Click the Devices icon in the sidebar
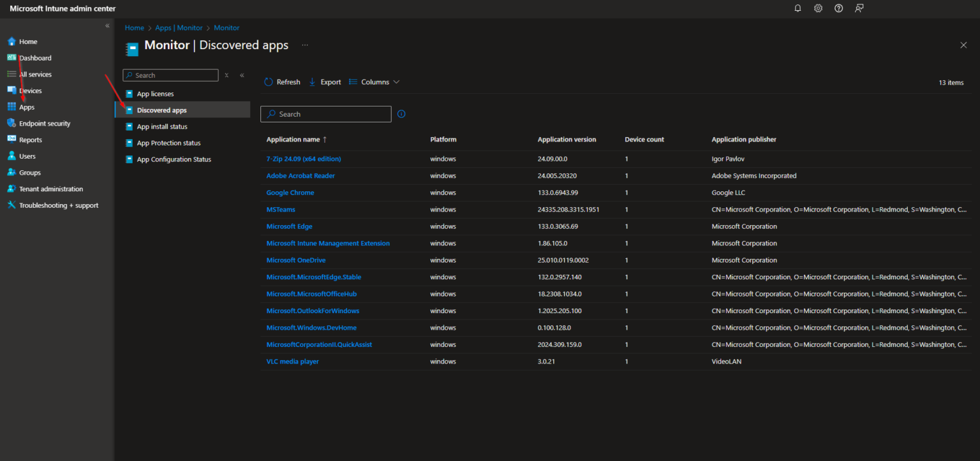The width and height of the screenshot is (980, 461). point(11,91)
